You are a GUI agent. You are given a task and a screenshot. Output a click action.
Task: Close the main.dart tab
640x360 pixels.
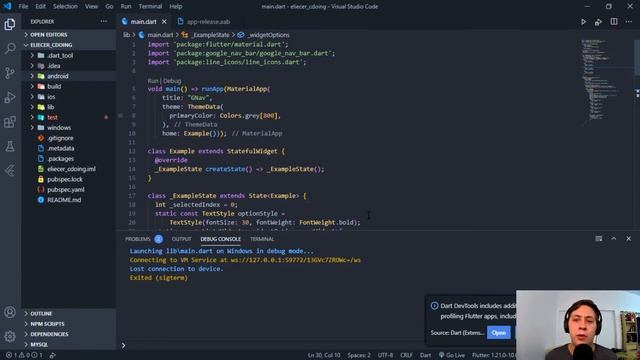tap(164, 22)
